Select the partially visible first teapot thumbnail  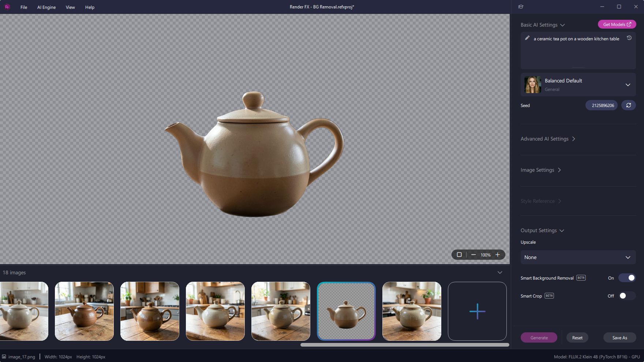coord(24,311)
